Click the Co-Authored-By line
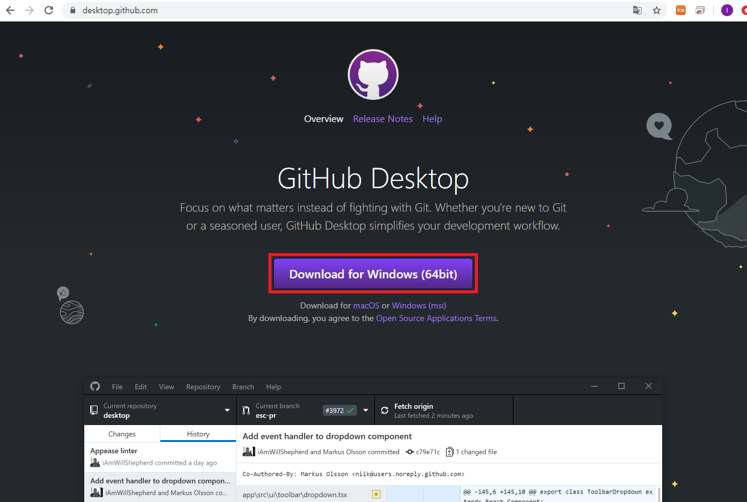747x502 pixels. 353,474
